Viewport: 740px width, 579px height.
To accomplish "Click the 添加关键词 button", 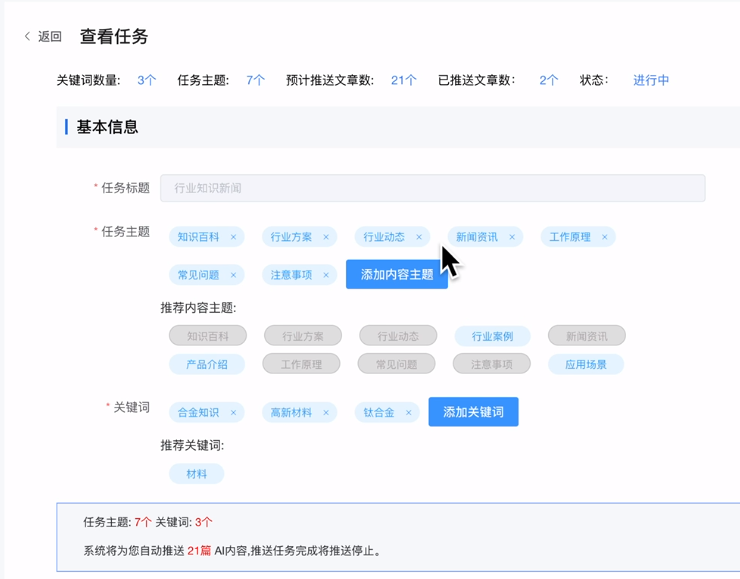I will pos(473,412).
